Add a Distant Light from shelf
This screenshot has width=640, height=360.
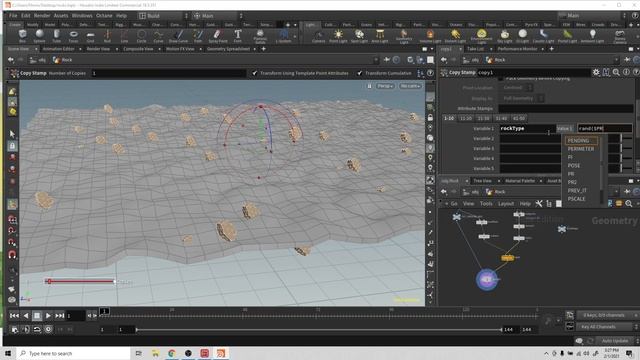pos(455,36)
